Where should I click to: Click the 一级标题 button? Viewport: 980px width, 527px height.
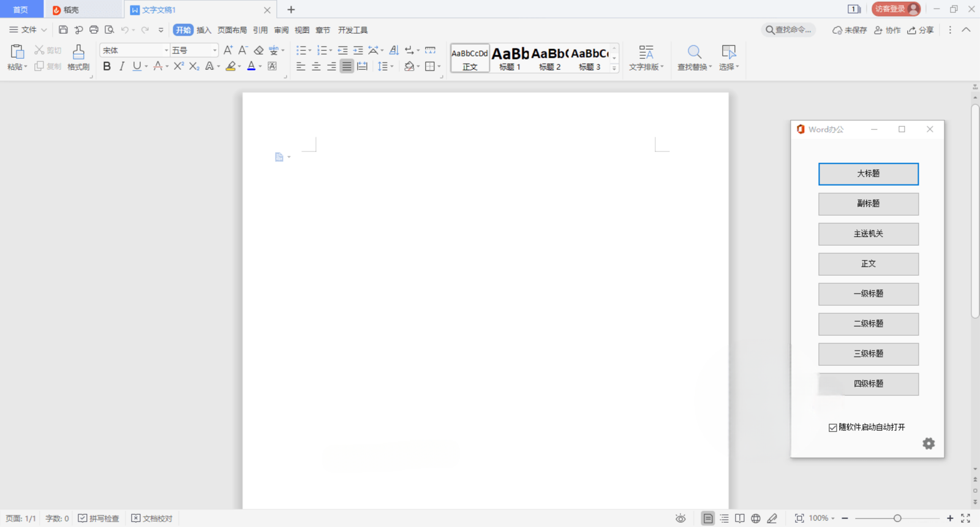868,294
